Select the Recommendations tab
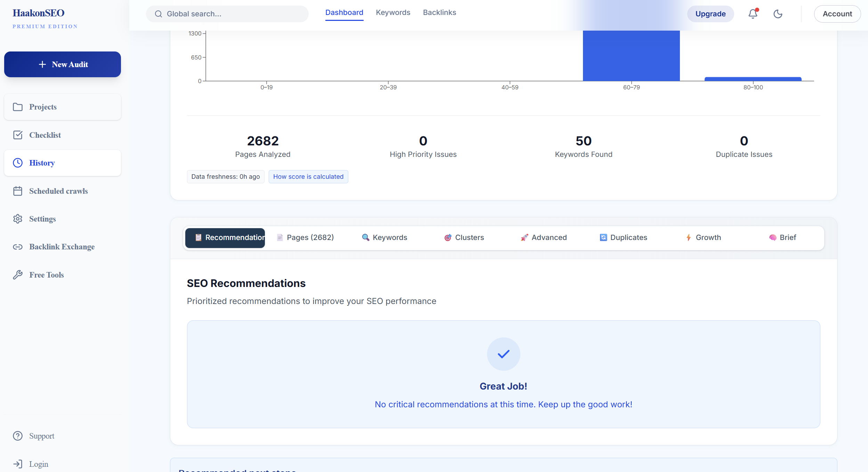 click(225, 238)
